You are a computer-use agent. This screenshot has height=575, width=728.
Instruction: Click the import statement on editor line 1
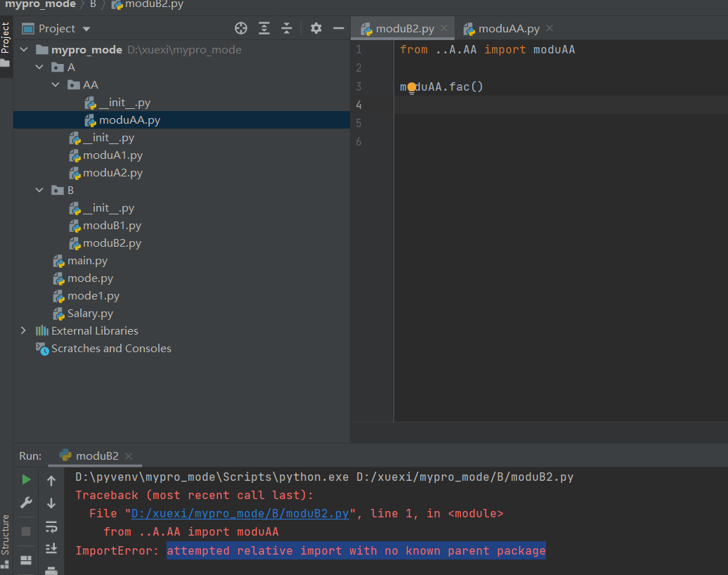coord(488,50)
